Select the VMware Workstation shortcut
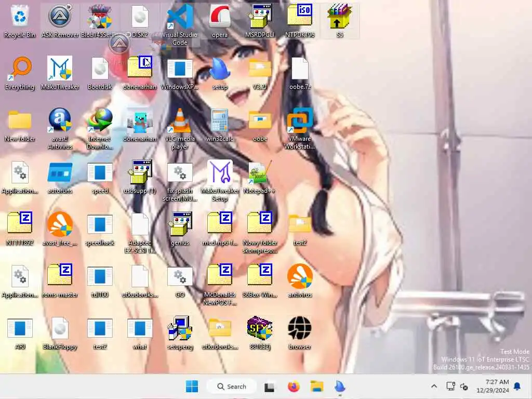The width and height of the screenshot is (532, 399). pyautogui.click(x=300, y=129)
